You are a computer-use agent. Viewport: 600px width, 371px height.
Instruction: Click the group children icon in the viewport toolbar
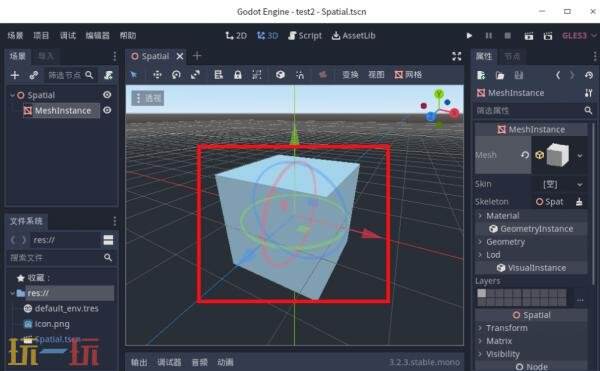[257, 75]
